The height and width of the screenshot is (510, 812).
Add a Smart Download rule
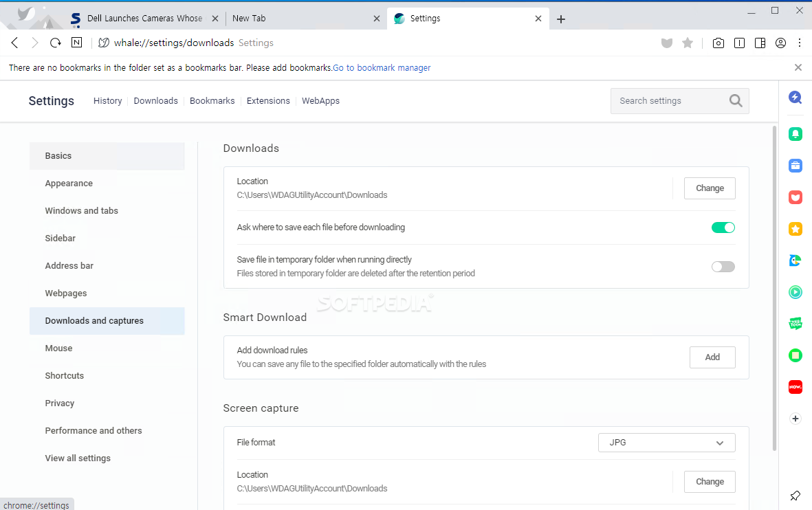[x=712, y=357]
